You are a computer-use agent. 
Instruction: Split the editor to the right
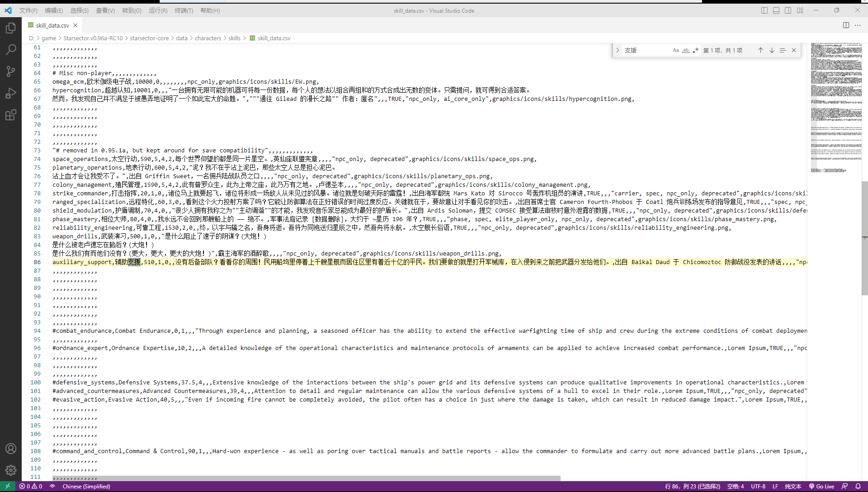tap(846, 25)
